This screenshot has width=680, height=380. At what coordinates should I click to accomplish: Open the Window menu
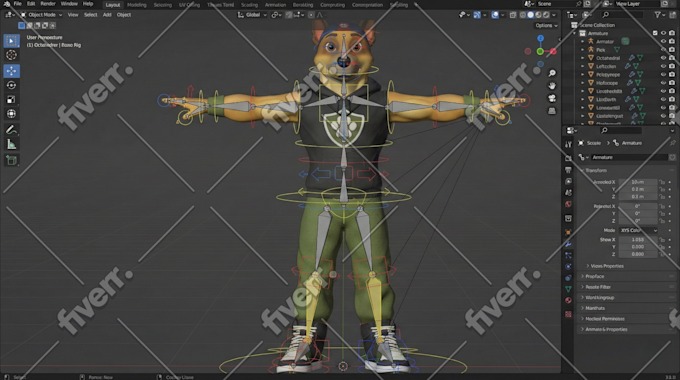point(69,3)
